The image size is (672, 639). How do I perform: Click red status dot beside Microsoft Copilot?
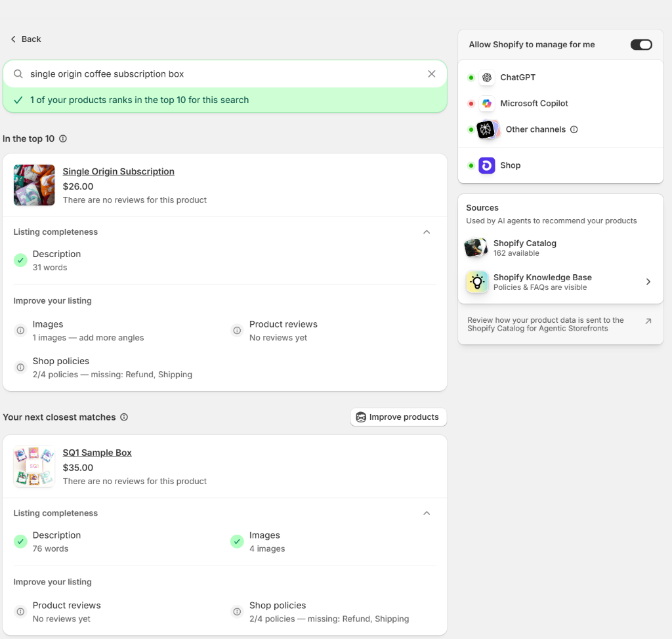point(471,103)
